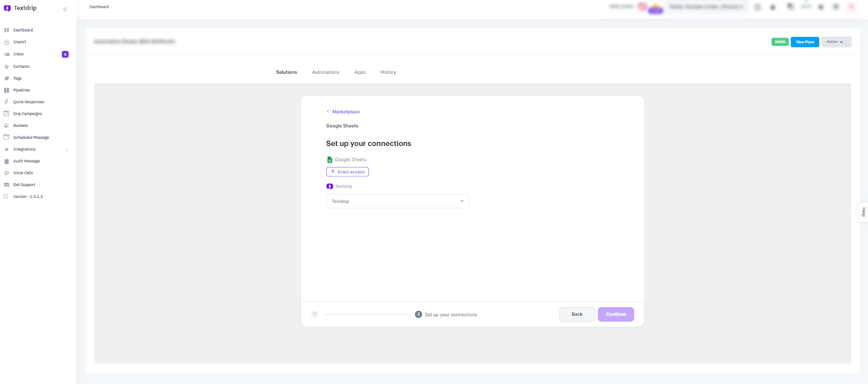Open the Action dropdown menu
Screen dimensions: 868x384
click(836, 42)
